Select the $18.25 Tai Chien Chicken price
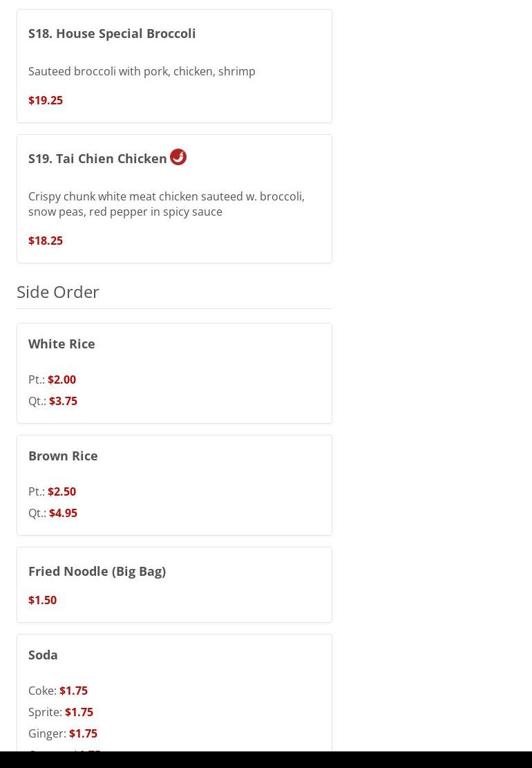This screenshot has height=768, width=532. pyautogui.click(x=46, y=241)
